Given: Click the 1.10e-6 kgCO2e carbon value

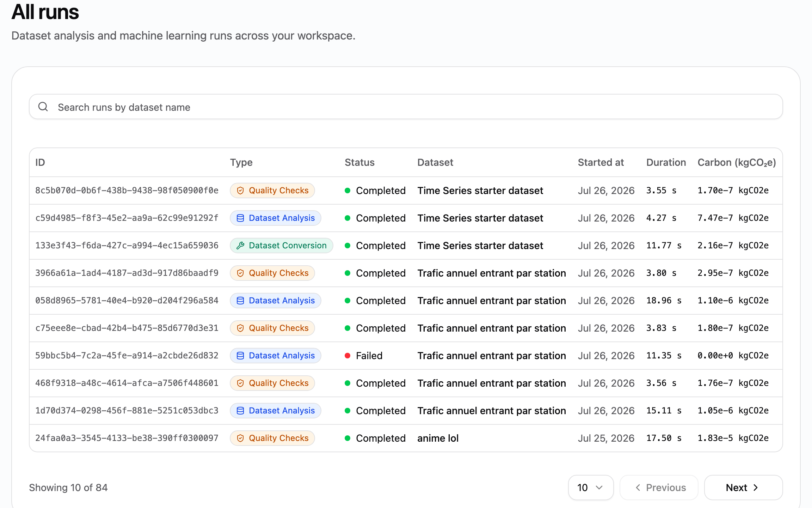Looking at the screenshot, I should (733, 301).
